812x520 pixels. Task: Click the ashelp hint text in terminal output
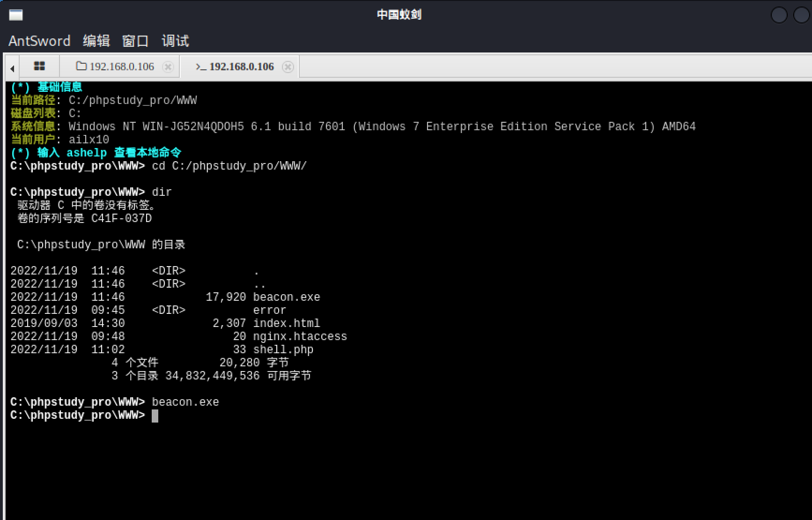coord(87,152)
